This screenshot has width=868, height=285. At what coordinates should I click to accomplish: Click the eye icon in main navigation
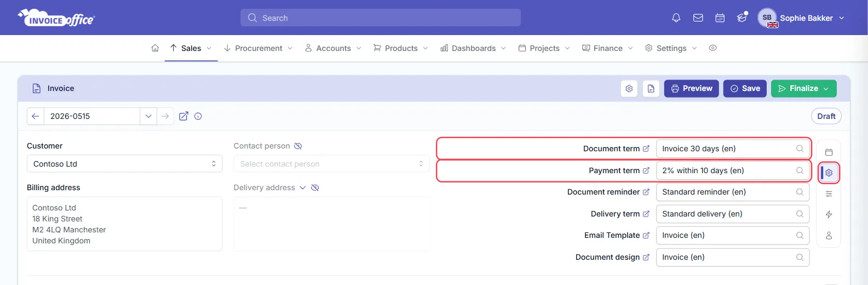(x=712, y=48)
